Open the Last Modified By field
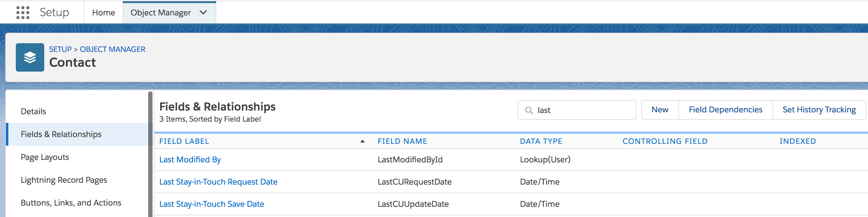Image resolution: width=868 pixels, height=217 pixels. tap(190, 160)
